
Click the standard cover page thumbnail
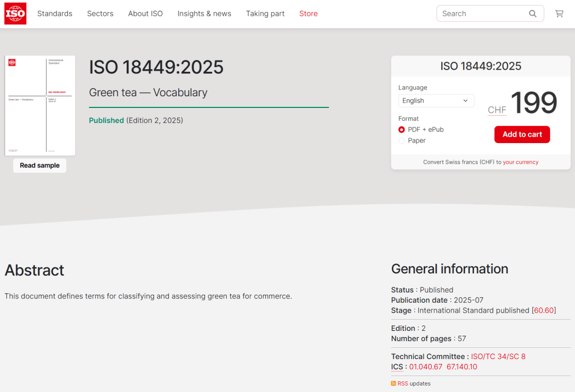tap(40, 105)
